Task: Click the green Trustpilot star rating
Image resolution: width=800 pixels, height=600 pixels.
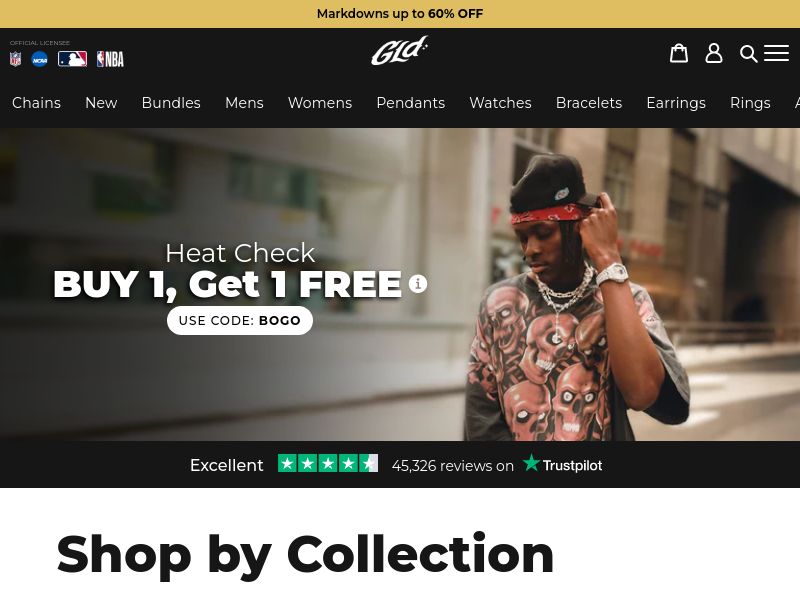Action: (328, 463)
